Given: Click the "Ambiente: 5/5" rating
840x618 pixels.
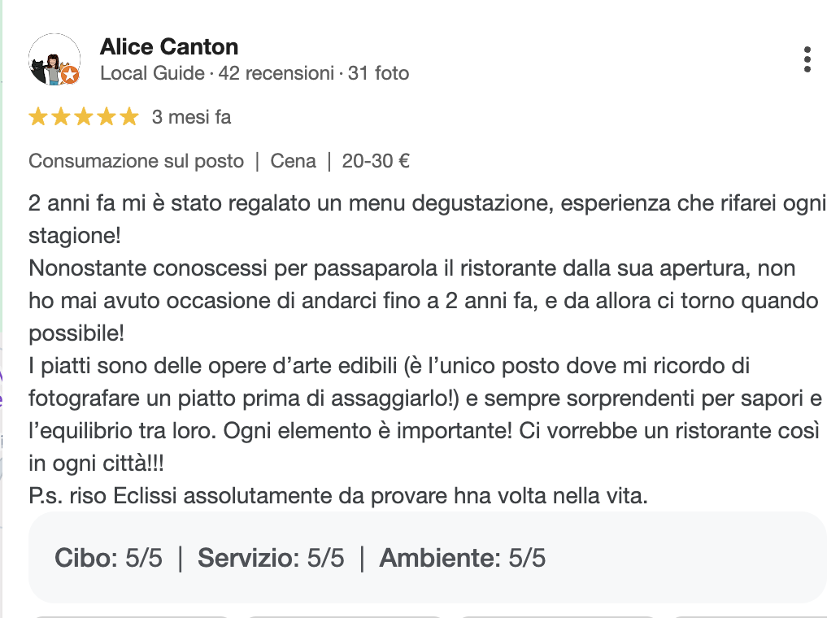Looking at the screenshot, I should tap(462, 558).
